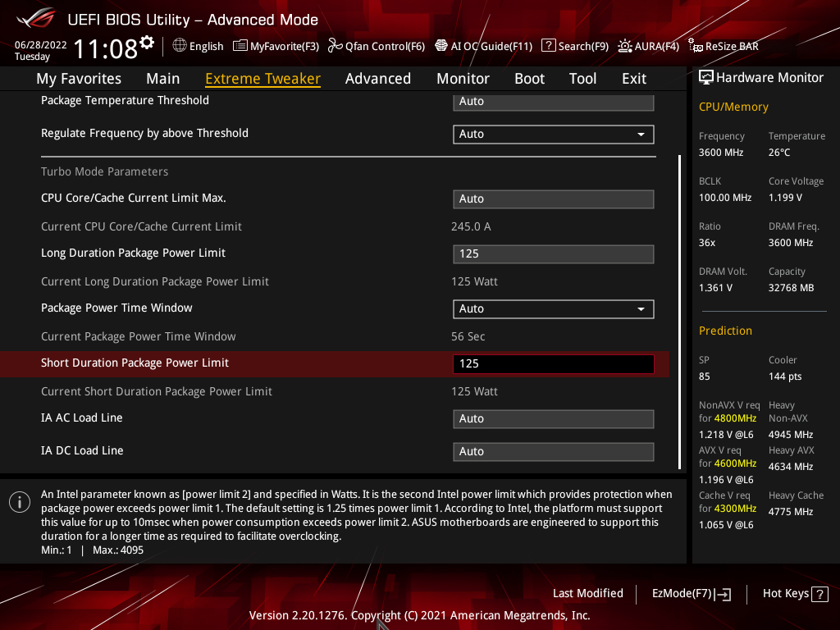Launch AI OC Guide(F11) icon
The image size is (840, 630).
441,46
